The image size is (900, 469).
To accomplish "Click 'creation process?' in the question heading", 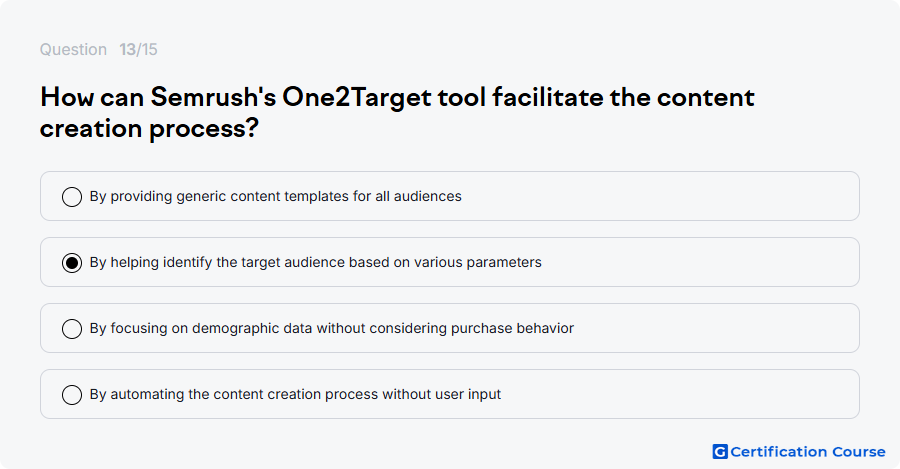I will [x=149, y=129].
